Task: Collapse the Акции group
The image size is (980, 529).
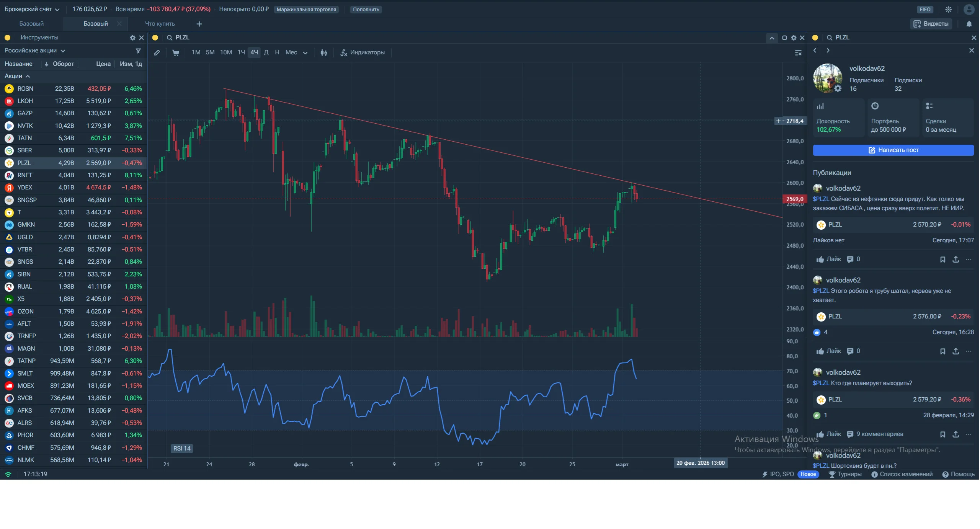Action: [17, 76]
